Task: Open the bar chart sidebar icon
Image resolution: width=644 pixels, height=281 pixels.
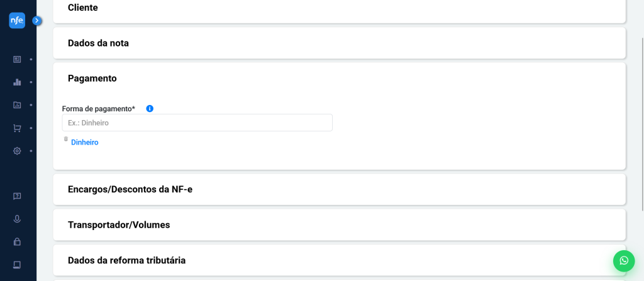Action: pyautogui.click(x=17, y=82)
